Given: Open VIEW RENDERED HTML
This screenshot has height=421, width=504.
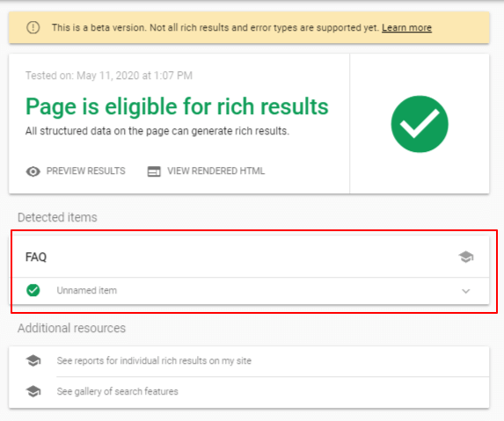Looking at the screenshot, I should pyautogui.click(x=216, y=171).
